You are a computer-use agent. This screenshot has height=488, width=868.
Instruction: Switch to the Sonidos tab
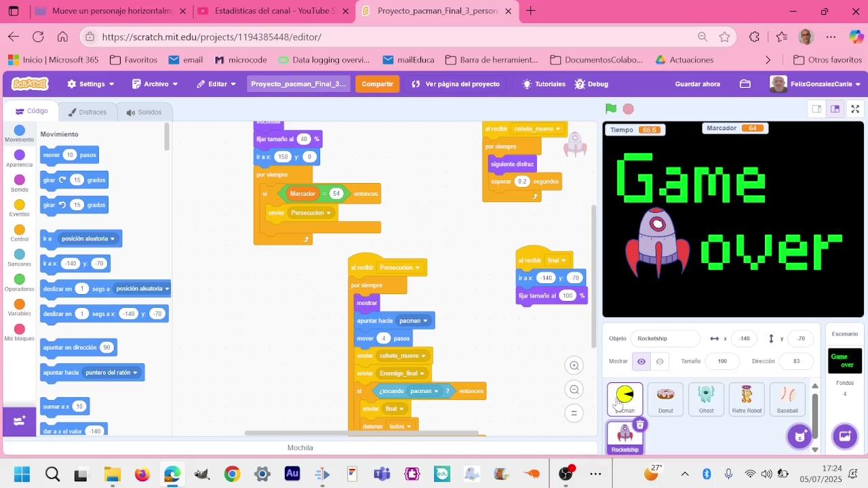point(143,112)
